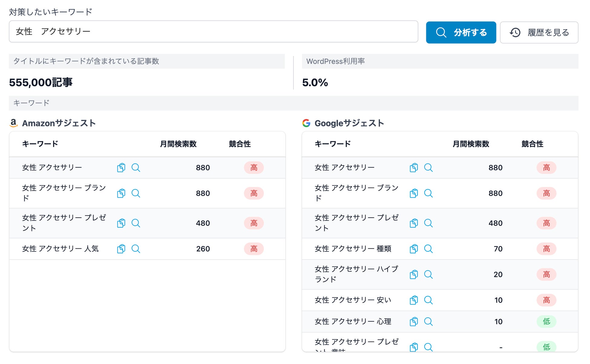Search Google keyword 女性 アクセサリー ハイブランド

point(428,274)
